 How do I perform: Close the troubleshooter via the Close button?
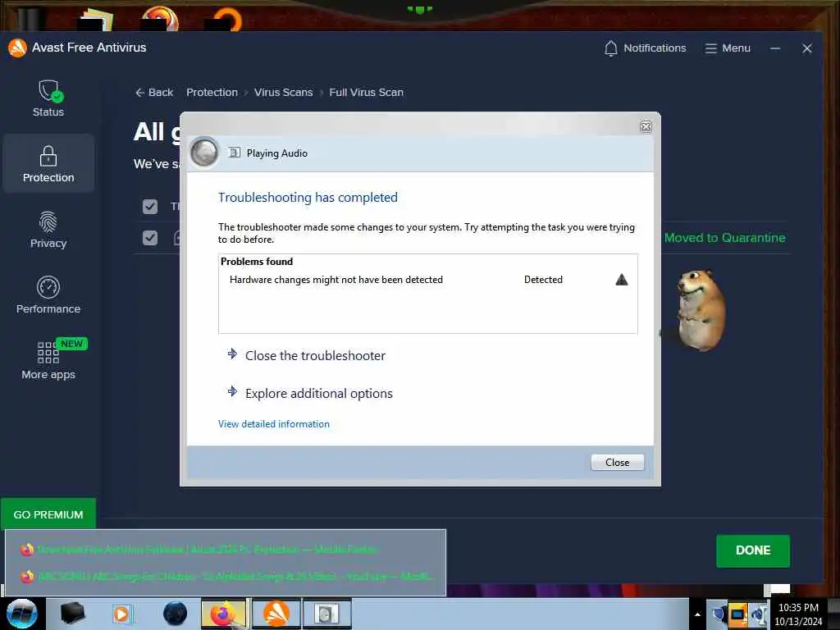pos(617,463)
